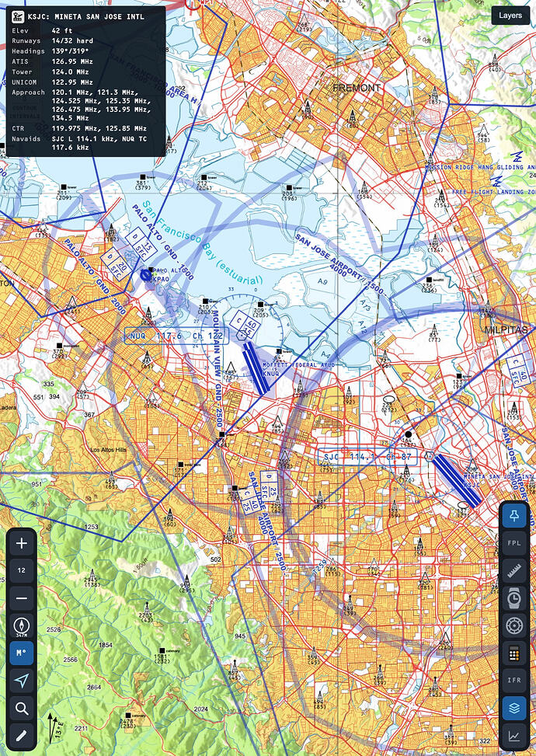Viewport: 536px width, 756px height.
Task: Click the KSJC airport icon in info panel
Action: click(18, 16)
